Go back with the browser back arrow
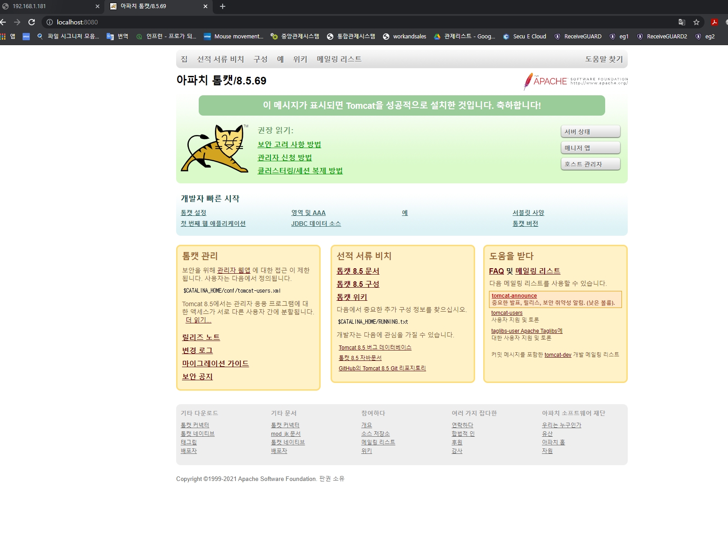 click(x=3, y=22)
